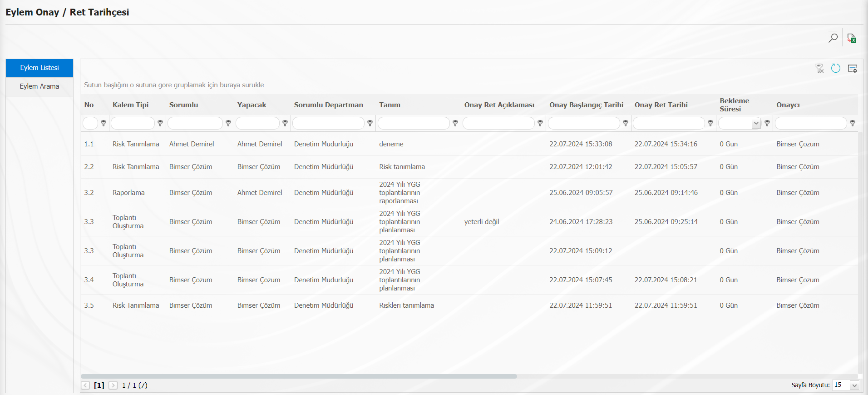Open filter icon for Onay Ret Tarihi
868x395 pixels.
[710, 123]
